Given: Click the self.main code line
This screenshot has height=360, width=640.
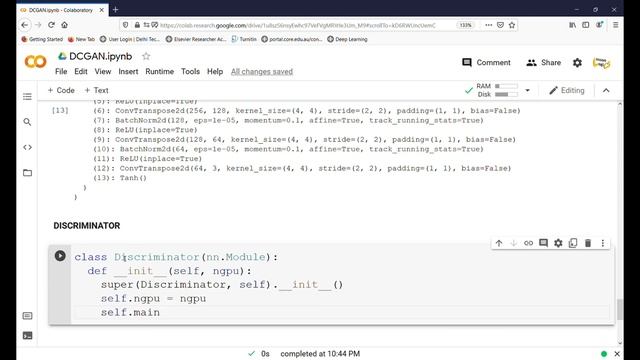Looking at the screenshot, I should tap(131, 312).
